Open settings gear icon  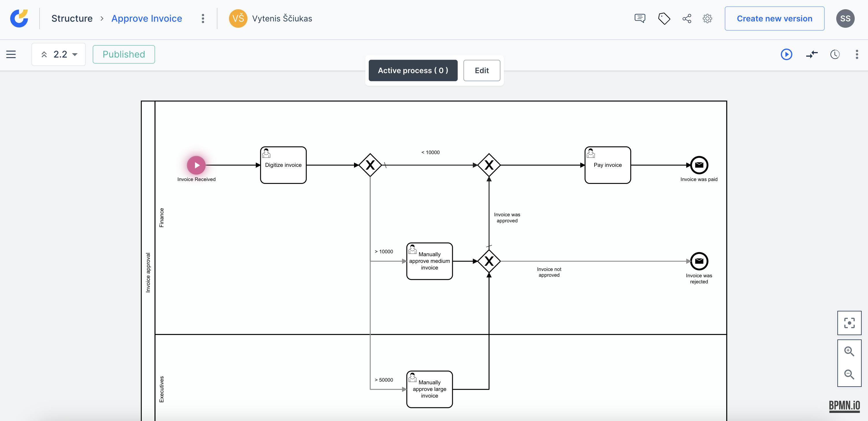[707, 18]
